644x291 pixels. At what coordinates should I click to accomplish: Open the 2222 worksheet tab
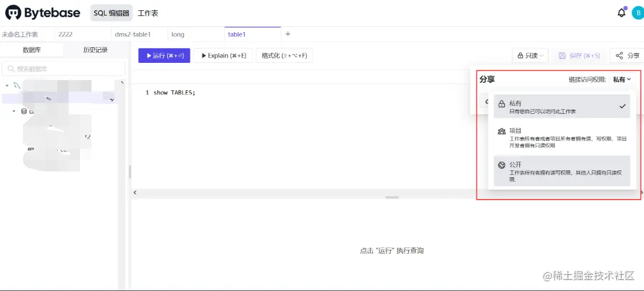click(83, 34)
